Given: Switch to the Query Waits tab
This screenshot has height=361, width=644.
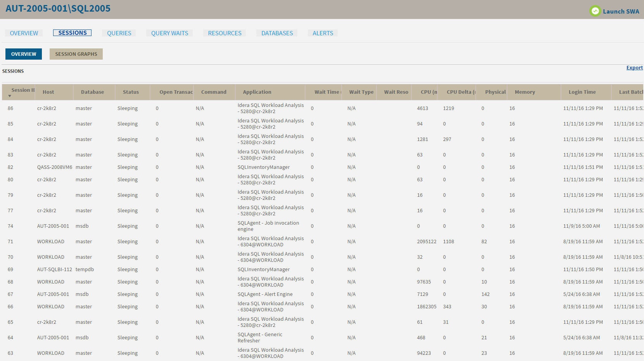Looking at the screenshot, I should tap(169, 33).
